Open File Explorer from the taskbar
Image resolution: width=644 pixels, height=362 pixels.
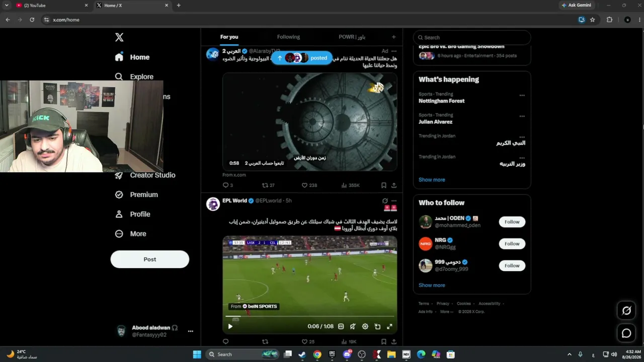click(x=391, y=354)
